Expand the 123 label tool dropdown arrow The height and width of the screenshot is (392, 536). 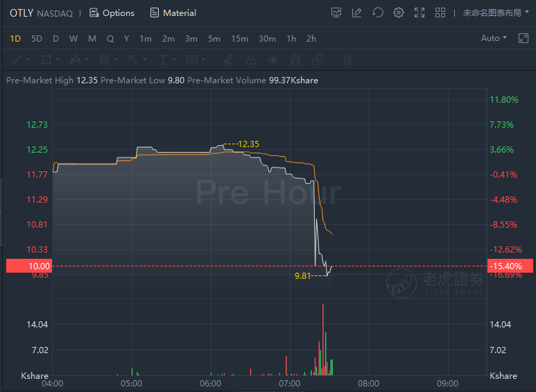click(x=203, y=60)
